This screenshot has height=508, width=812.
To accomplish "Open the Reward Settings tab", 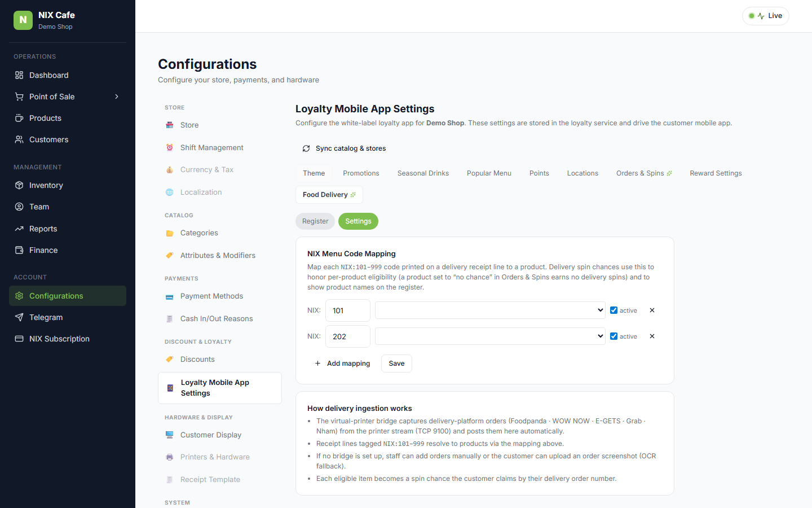I will coord(716,173).
